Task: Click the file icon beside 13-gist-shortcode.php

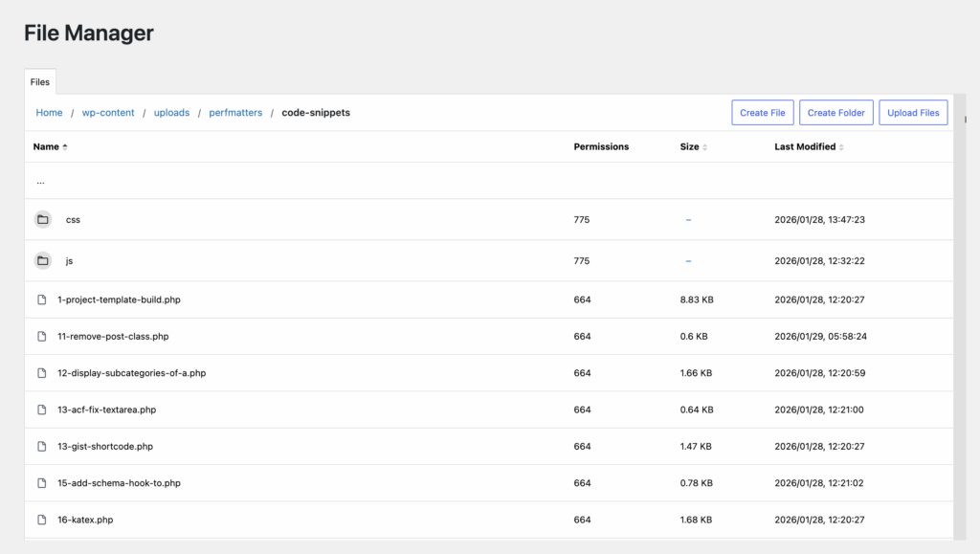Action: [x=40, y=446]
